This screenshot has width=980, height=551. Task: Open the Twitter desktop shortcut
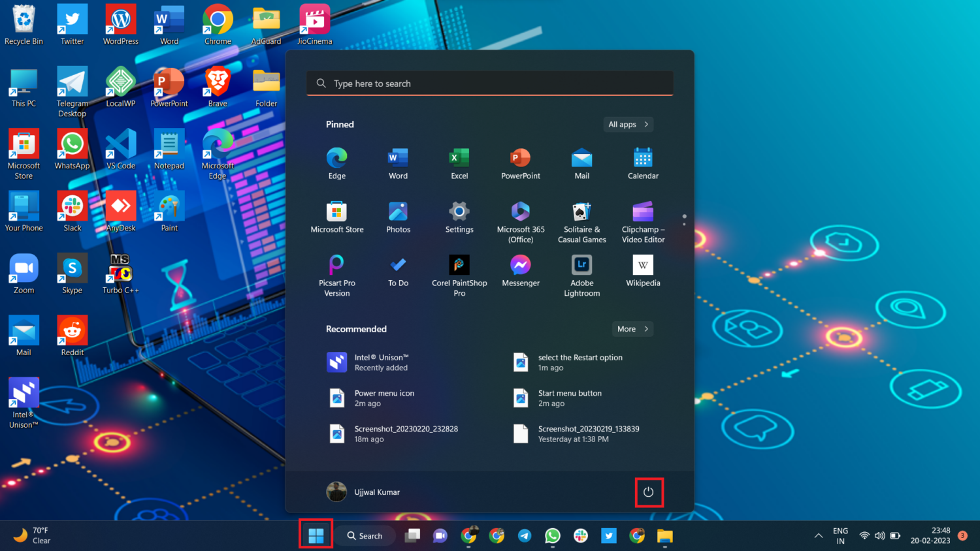(x=72, y=25)
